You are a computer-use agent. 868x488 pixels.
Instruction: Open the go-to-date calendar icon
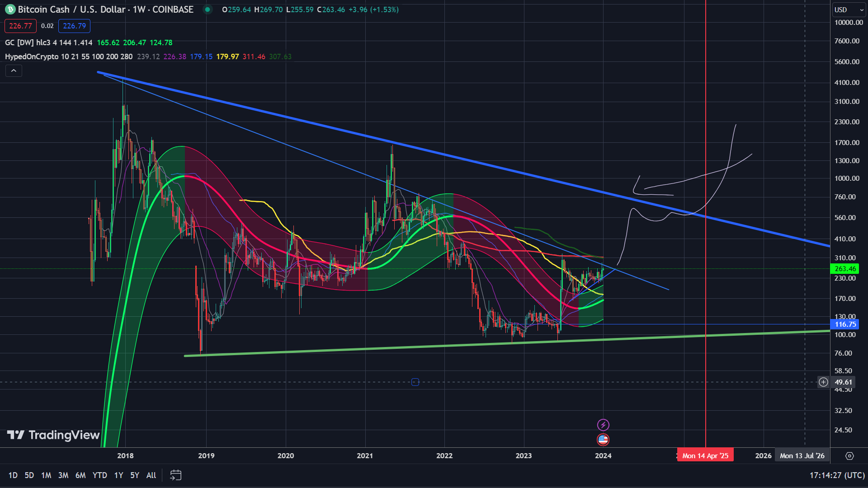(x=175, y=475)
